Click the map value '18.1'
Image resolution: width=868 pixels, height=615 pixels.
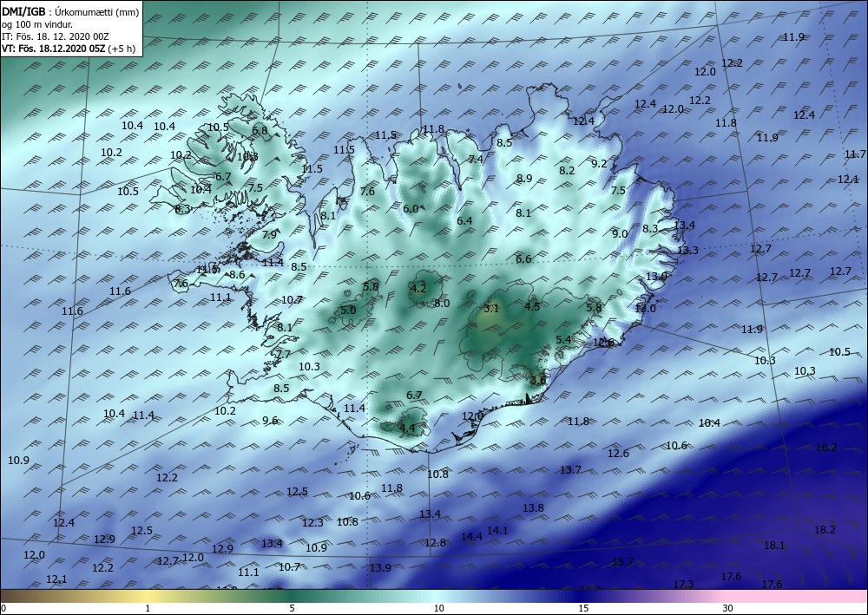pyautogui.click(x=774, y=546)
